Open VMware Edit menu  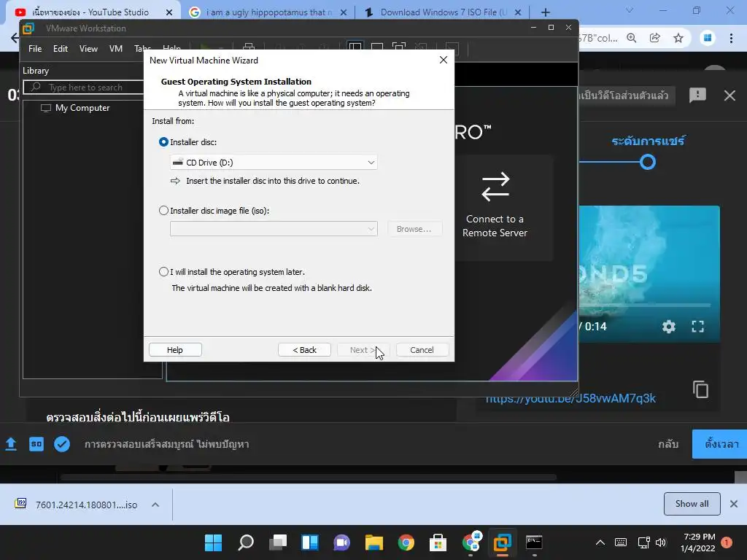click(60, 49)
